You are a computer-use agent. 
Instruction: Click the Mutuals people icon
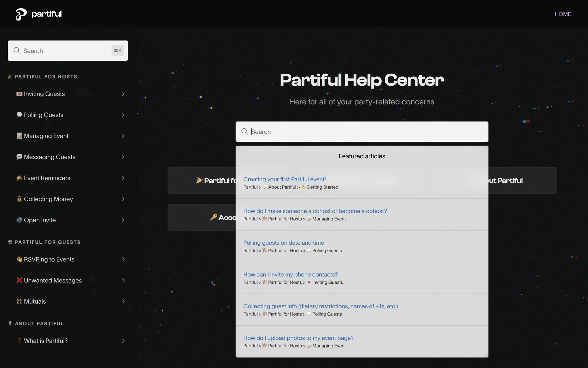tap(19, 301)
